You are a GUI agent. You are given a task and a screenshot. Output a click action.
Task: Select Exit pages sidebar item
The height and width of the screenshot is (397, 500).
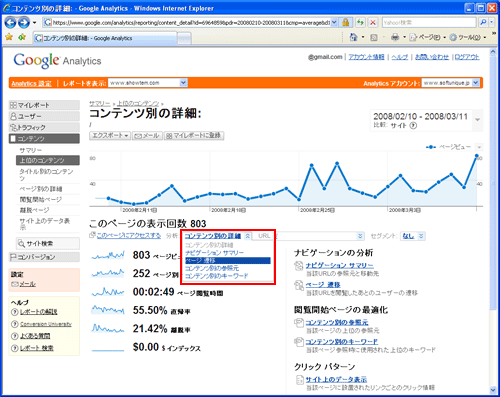pyautogui.click(x=34, y=210)
